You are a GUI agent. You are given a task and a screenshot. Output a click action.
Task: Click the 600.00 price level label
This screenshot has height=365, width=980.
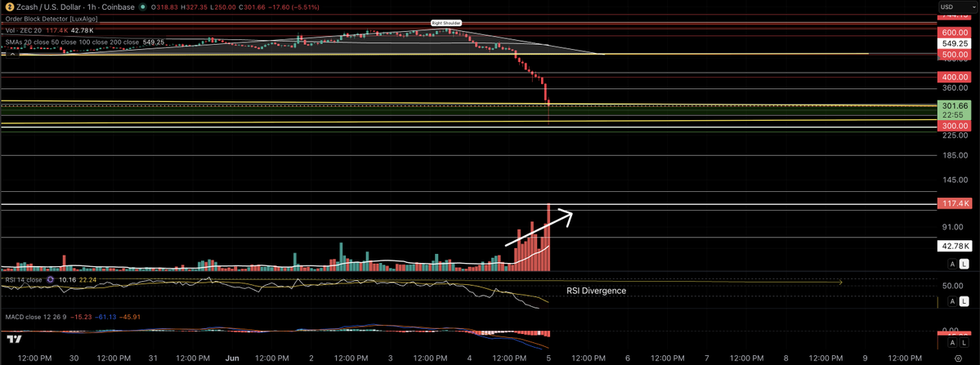tap(956, 33)
